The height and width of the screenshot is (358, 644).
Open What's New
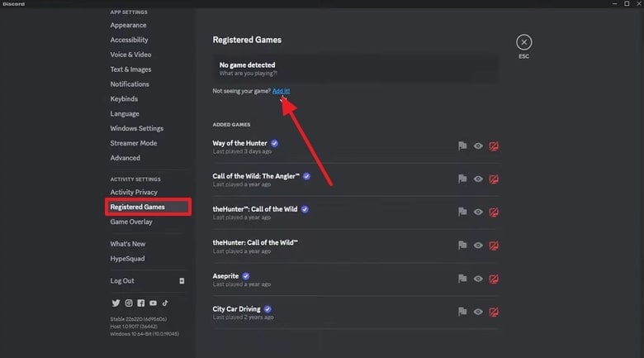point(128,244)
